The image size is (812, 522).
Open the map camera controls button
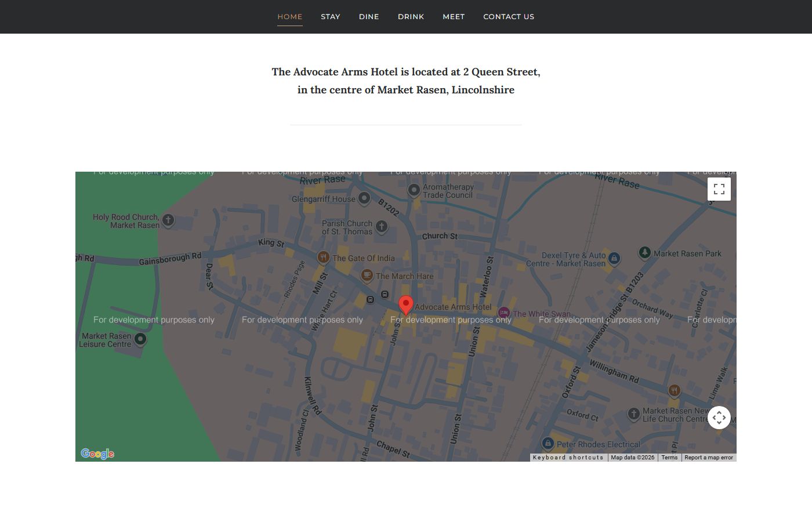click(x=719, y=418)
